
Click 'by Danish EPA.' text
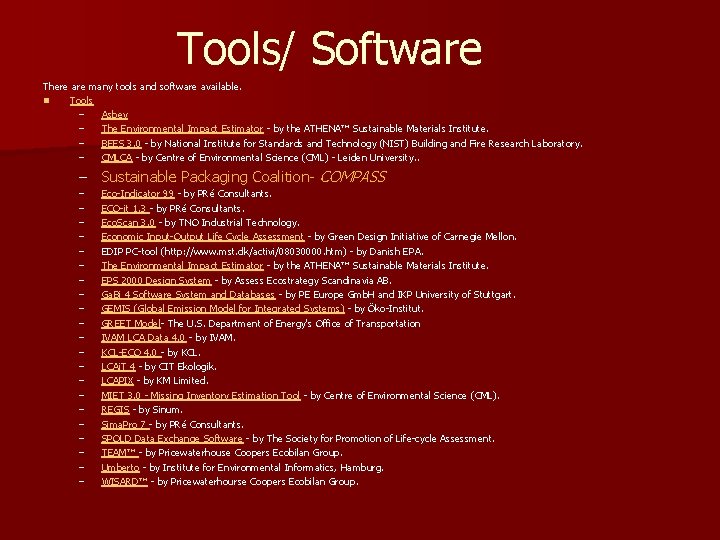tap(390, 252)
